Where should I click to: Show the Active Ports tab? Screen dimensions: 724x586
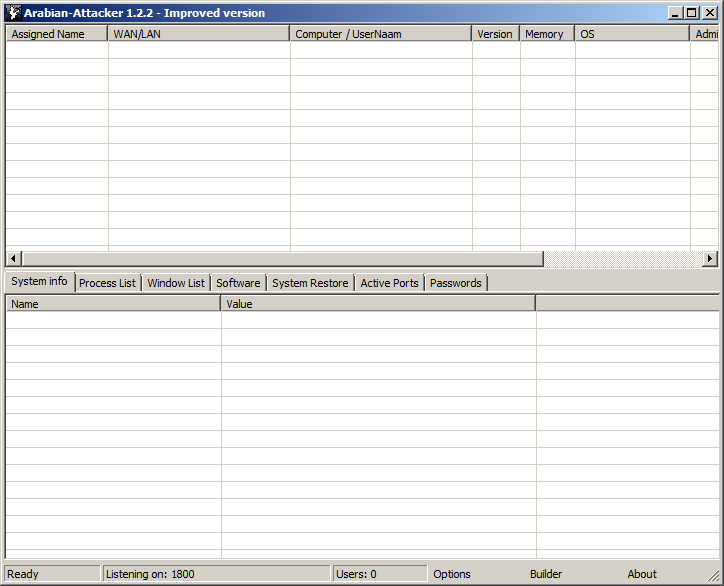click(389, 283)
